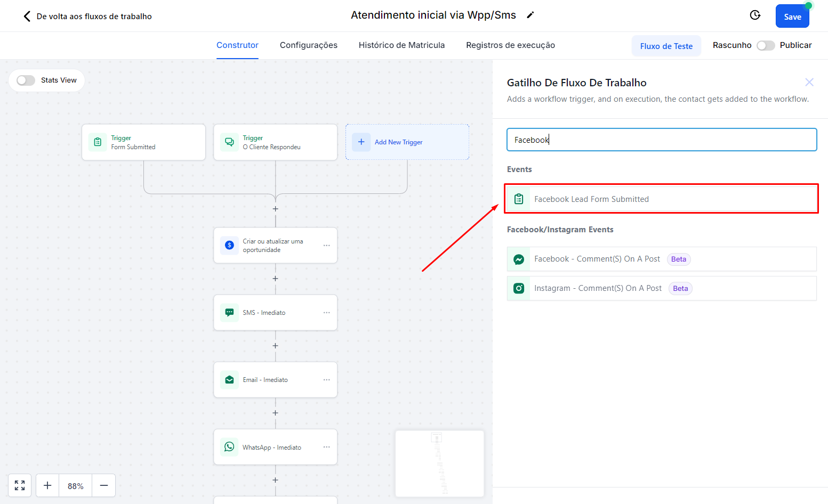Toggle Rascunho to Publicar switch

[765, 46]
